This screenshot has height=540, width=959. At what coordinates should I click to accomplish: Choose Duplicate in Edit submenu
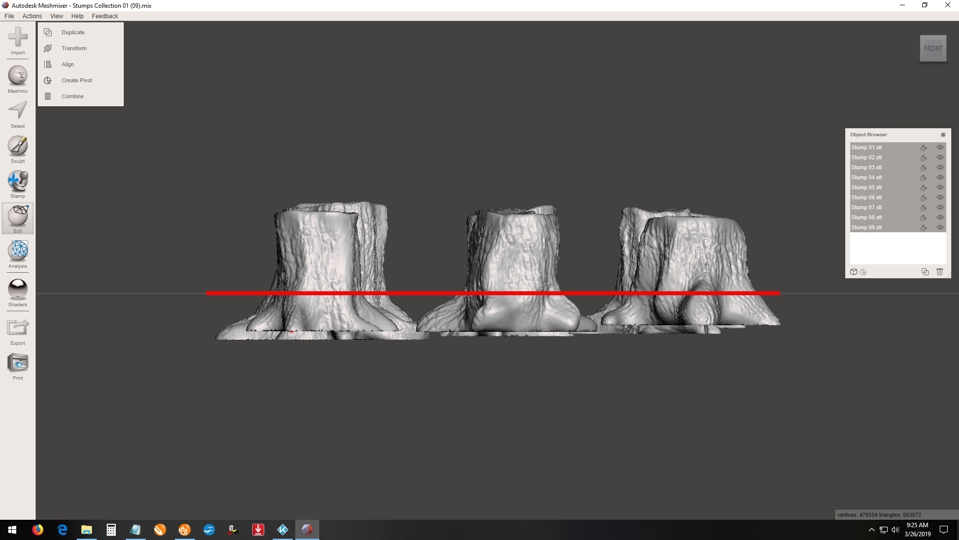[x=73, y=32]
